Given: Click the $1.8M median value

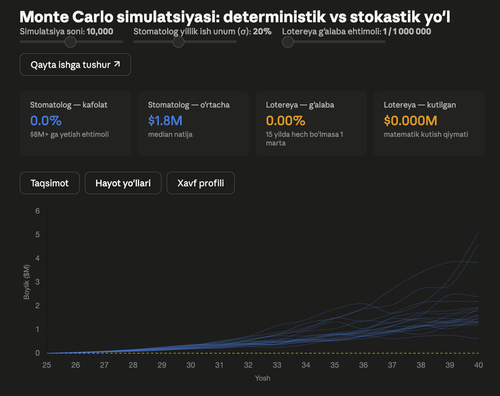Looking at the screenshot, I should pos(165,121).
